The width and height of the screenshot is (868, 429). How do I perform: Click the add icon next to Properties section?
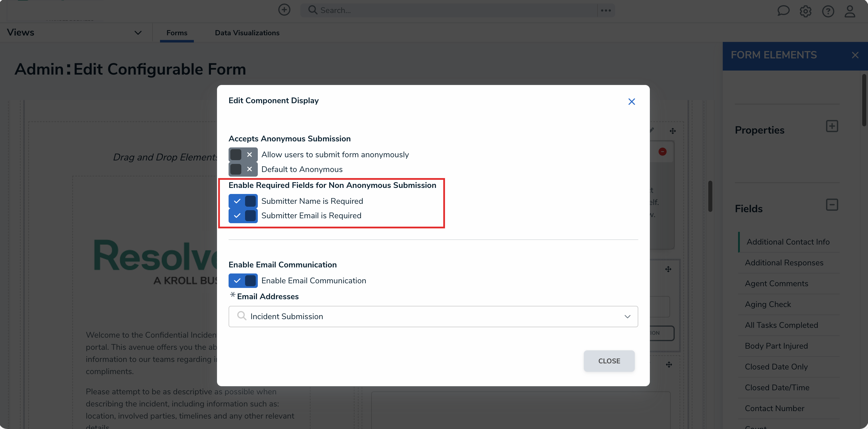(832, 126)
